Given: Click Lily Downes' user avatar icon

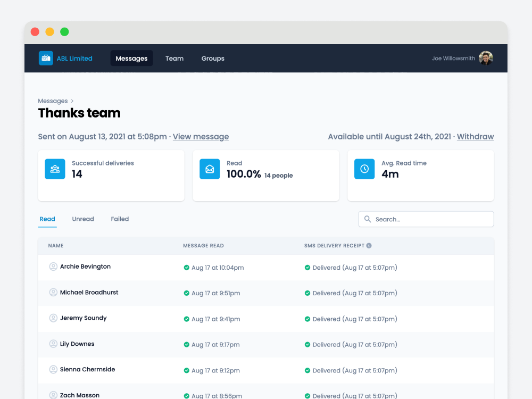Looking at the screenshot, I should [53, 344].
